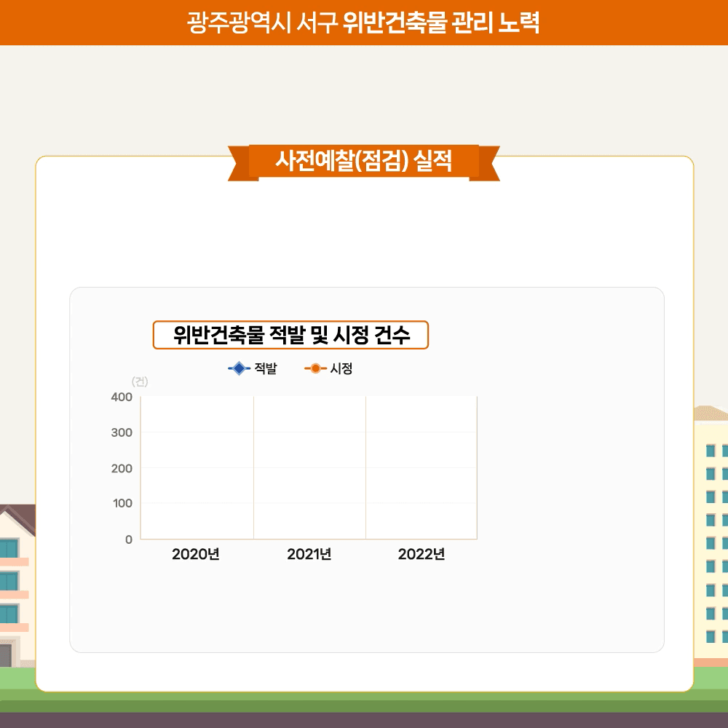728x728 pixels.
Task: Click the (건) unit label
Action: 140,381
